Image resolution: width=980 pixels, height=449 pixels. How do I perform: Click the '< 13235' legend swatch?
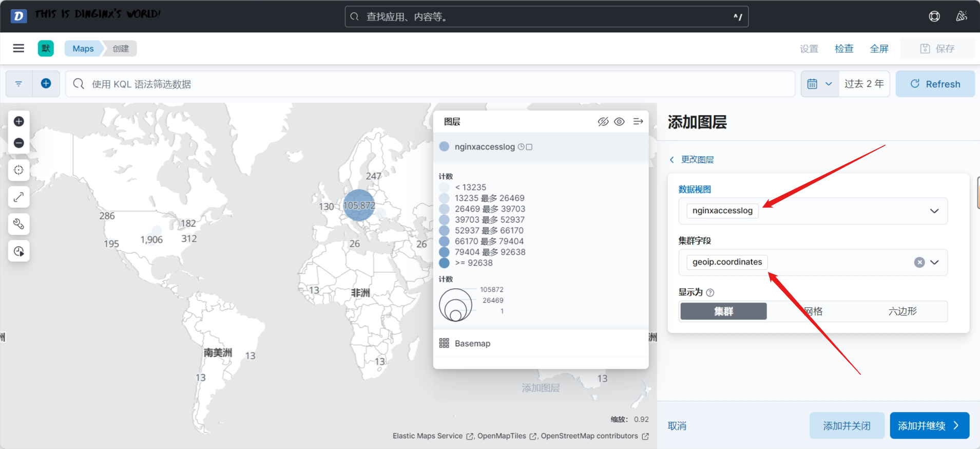(444, 188)
